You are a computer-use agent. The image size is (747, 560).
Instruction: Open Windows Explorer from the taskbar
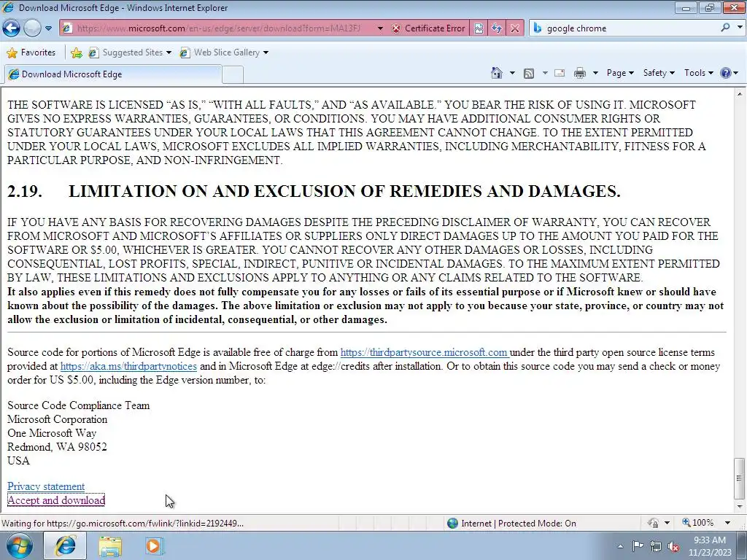point(110,545)
